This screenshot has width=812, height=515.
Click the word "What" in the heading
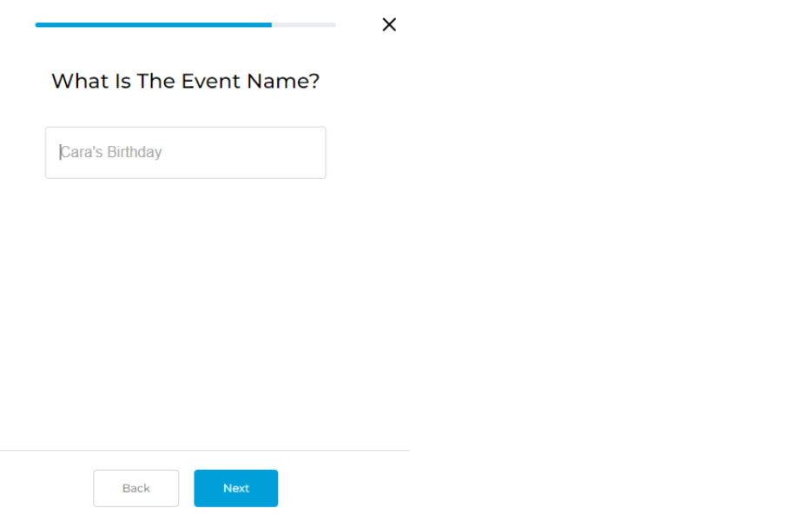pos(80,82)
